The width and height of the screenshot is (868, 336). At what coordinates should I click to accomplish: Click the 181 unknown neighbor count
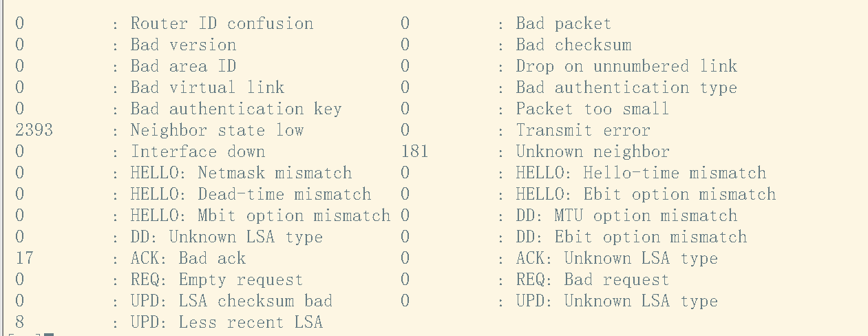pos(414,151)
